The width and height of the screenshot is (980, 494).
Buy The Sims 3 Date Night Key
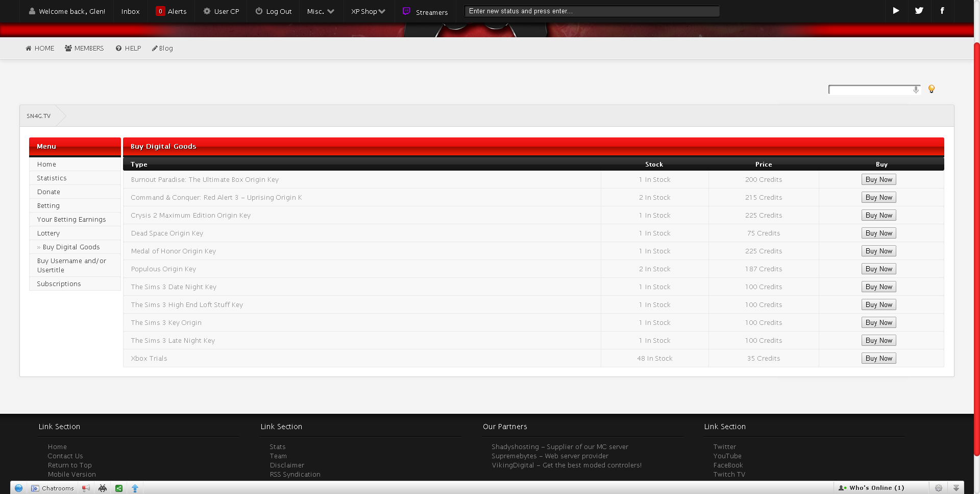[x=879, y=287]
